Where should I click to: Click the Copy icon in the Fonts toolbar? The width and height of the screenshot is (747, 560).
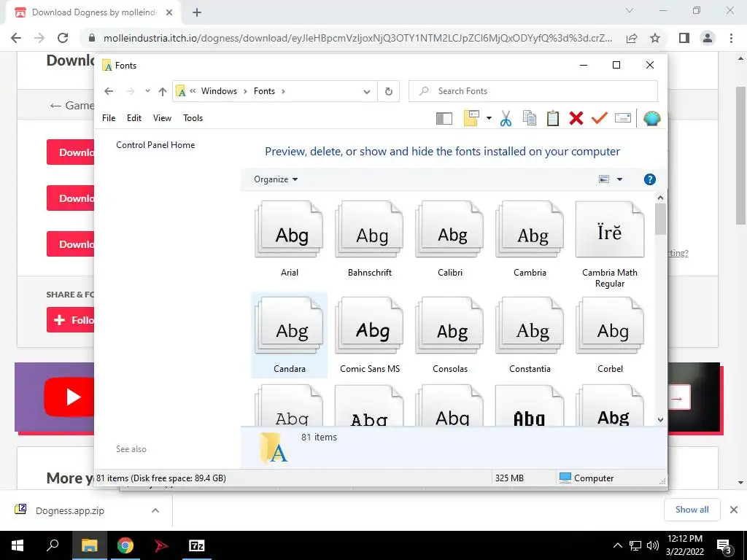[530, 118]
